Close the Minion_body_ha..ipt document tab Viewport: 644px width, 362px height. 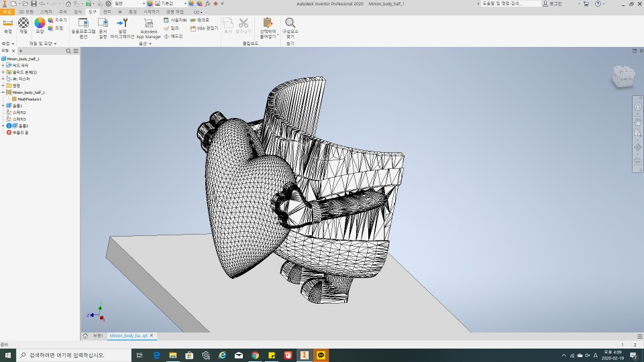[152, 336]
